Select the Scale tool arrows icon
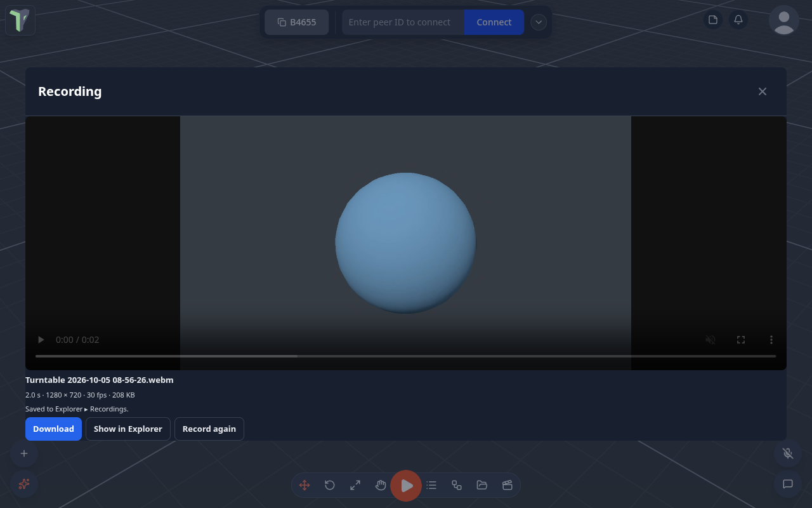 coord(355,485)
